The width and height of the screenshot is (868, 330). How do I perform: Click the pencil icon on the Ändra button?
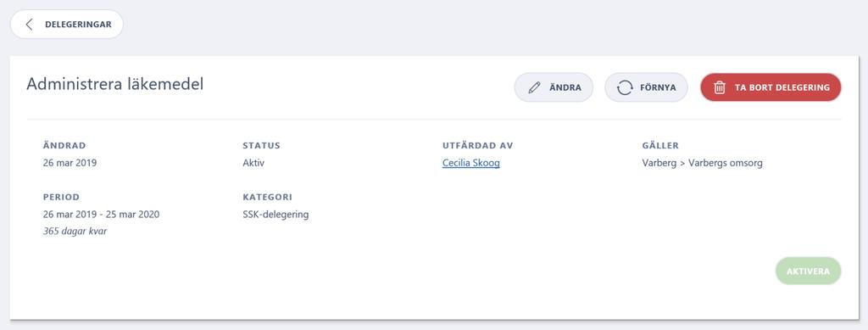[534, 87]
